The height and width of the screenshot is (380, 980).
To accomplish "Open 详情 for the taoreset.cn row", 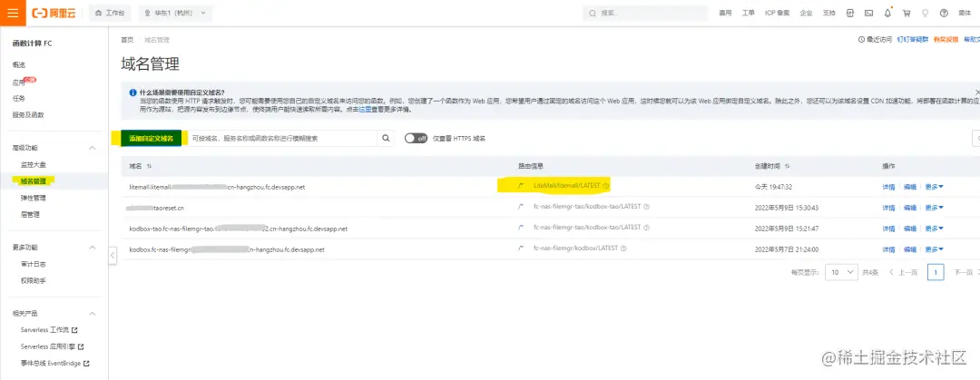I will pyautogui.click(x=888, y=208).
